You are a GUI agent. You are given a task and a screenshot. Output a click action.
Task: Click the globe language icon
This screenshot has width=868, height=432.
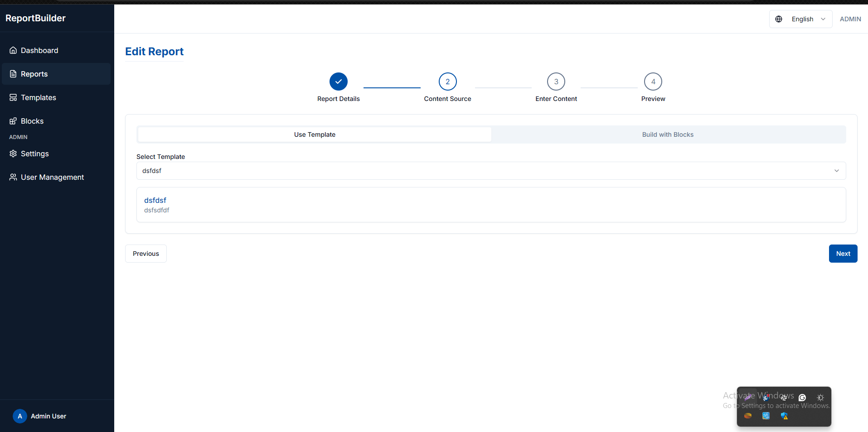[x=779, y=19]
